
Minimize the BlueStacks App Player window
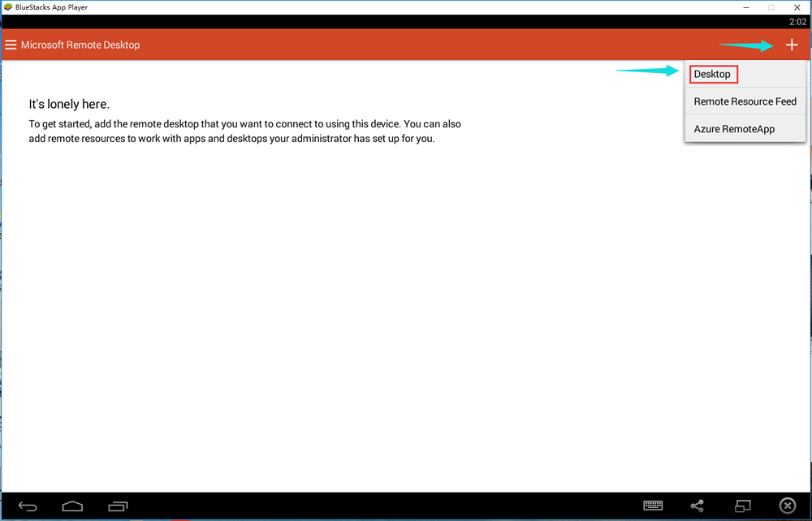746,7
